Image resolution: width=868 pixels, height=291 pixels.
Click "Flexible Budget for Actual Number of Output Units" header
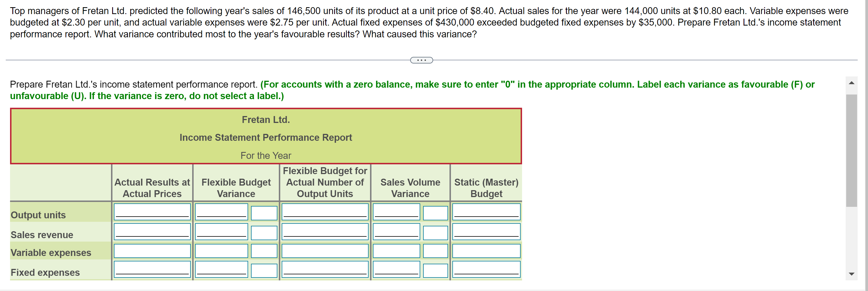click(x=325, y=182)
